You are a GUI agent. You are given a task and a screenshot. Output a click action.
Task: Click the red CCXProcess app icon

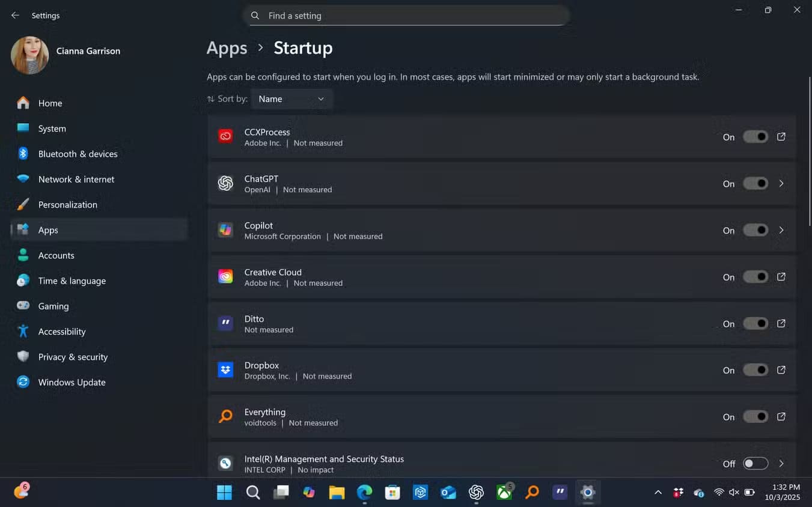click(225, 137)
